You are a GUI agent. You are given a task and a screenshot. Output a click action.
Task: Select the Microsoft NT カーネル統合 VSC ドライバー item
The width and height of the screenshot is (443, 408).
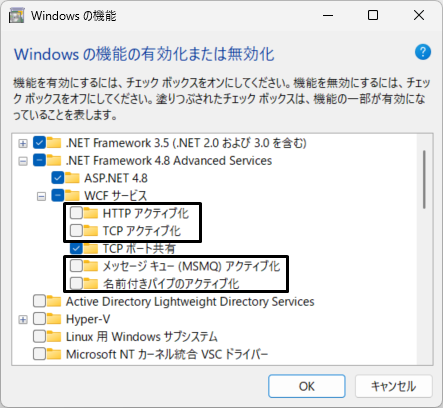(167, 354)
